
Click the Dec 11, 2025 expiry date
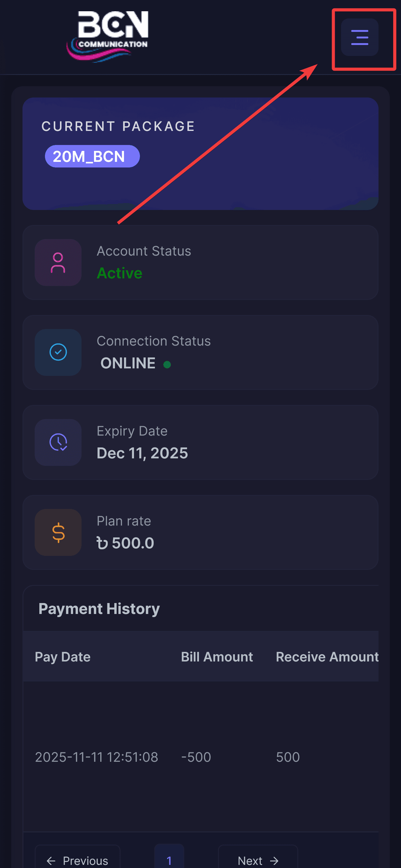pyautogui.click(x=142, y=453)
